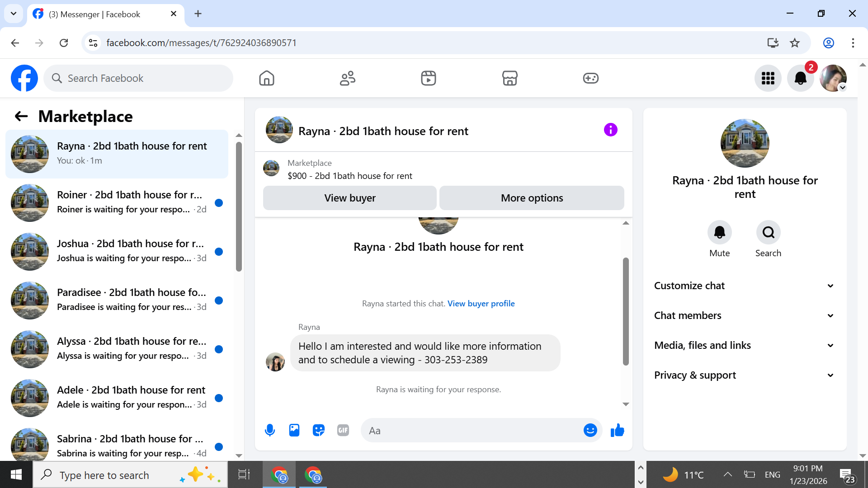Expand the Chat members section
Image resolution: width=868 pixels, height=488 pixels.
pyautogui.click(x=745, y=315)
